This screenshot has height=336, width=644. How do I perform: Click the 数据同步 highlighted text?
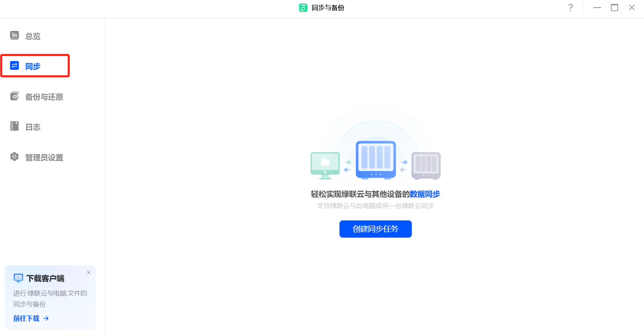coord(425,194)
